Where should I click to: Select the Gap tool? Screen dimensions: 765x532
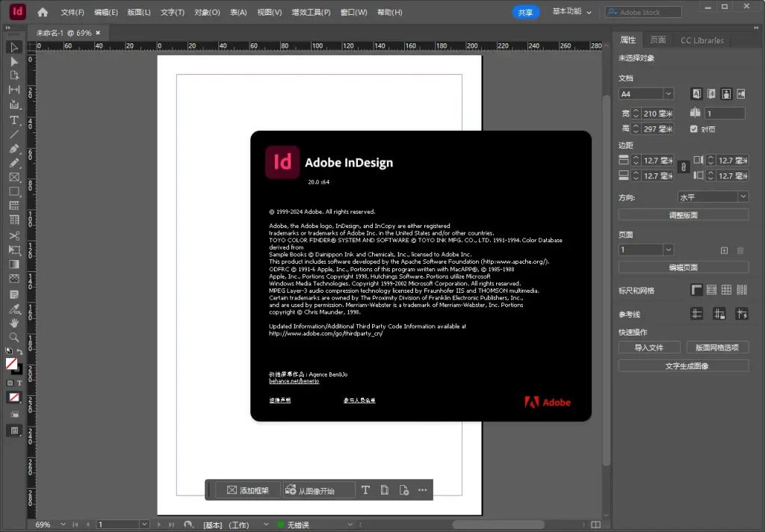pos(14,90)
